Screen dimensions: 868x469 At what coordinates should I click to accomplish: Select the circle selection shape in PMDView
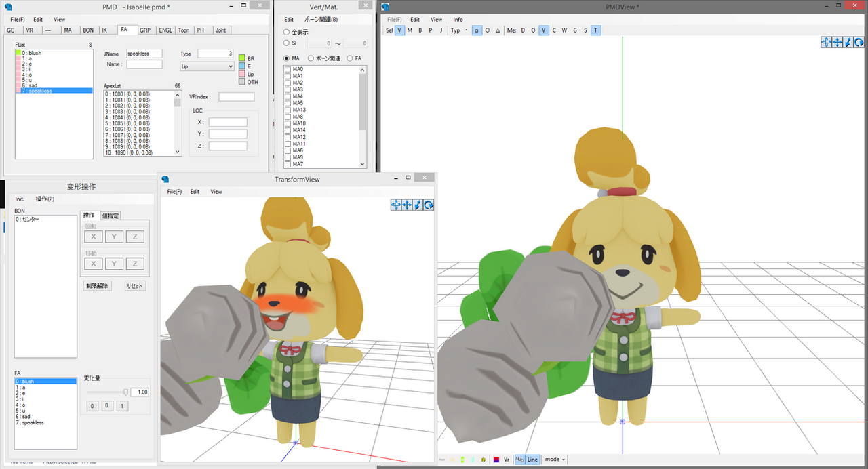[488, 30]
